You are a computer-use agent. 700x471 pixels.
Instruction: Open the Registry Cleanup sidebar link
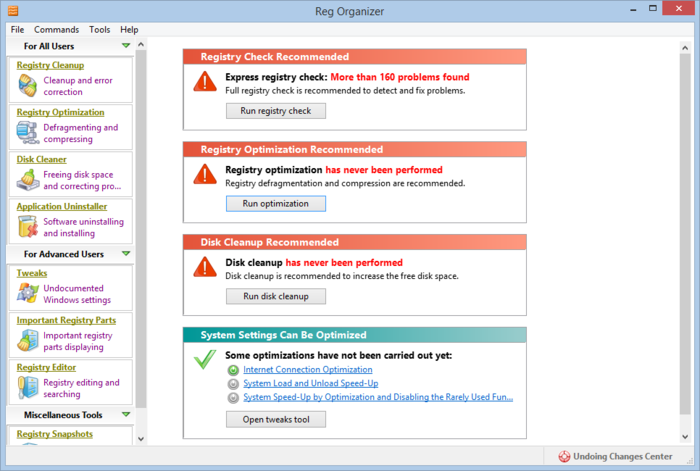50,65
